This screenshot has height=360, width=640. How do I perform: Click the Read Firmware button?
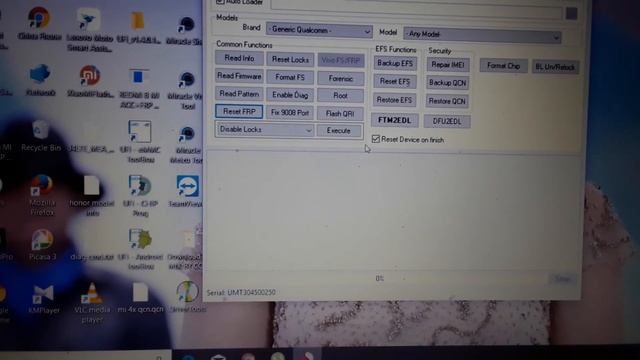pyautogui.click(x=239, y=76)
